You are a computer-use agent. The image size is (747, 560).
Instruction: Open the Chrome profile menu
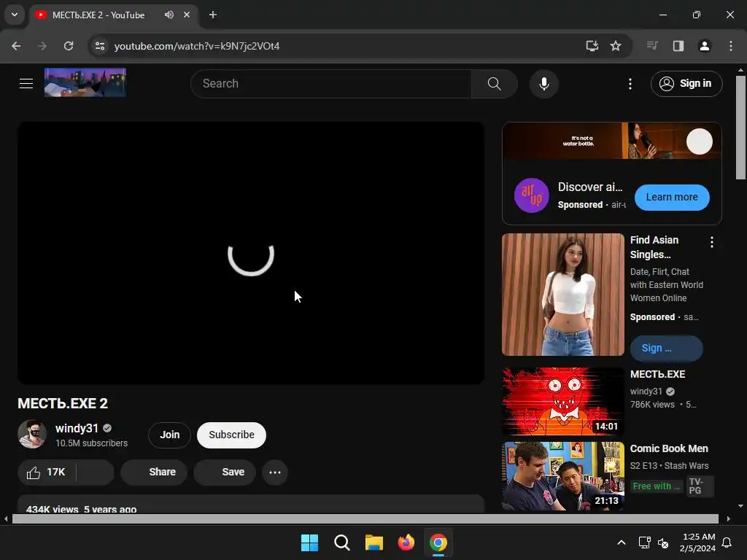click(704, 46)
